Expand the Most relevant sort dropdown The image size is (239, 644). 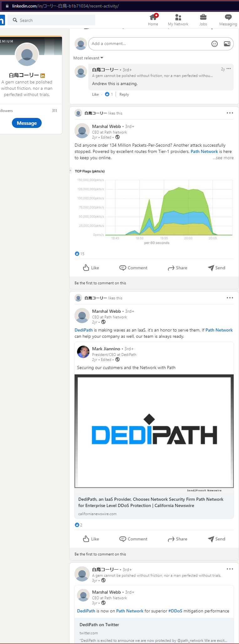click(88, 58)
